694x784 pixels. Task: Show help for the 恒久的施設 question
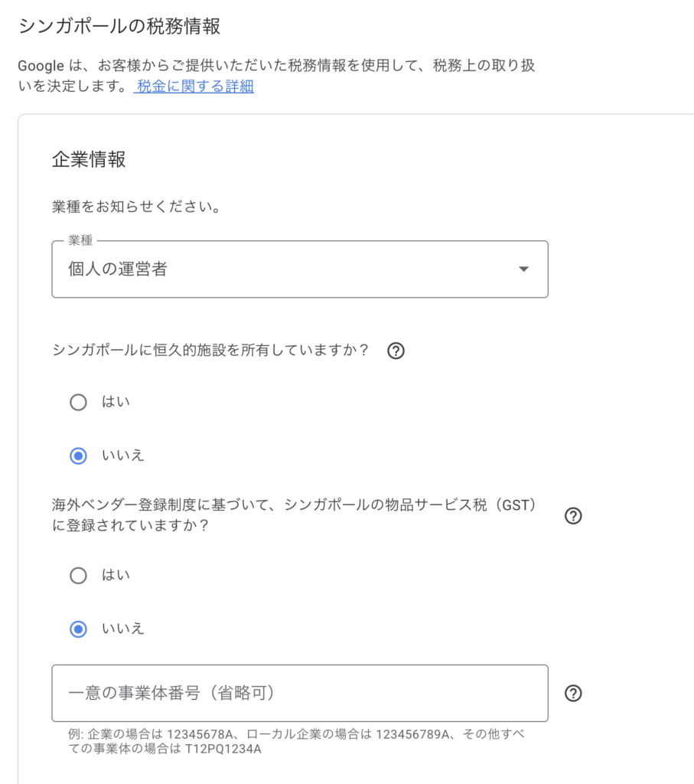[x=396, y=351]
